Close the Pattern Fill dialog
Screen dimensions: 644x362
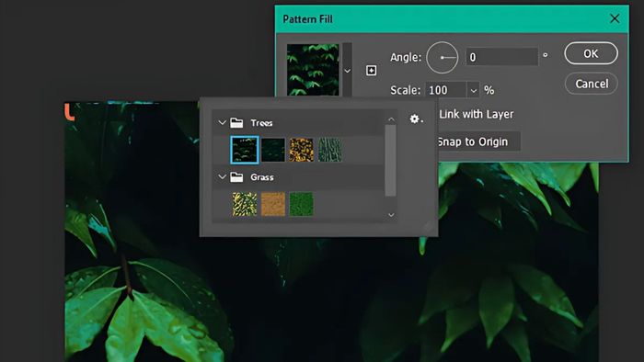point(615,18)
